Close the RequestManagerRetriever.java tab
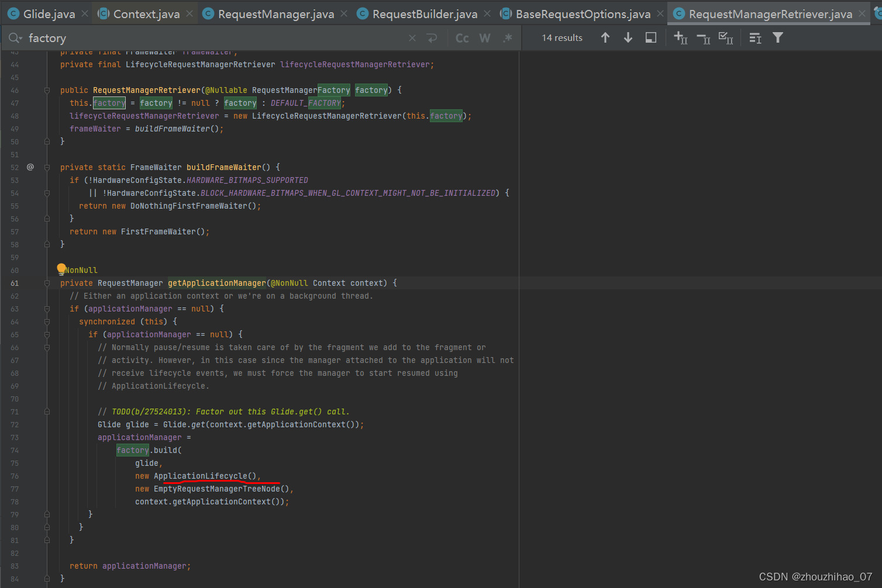 click(x=862, y=13)
